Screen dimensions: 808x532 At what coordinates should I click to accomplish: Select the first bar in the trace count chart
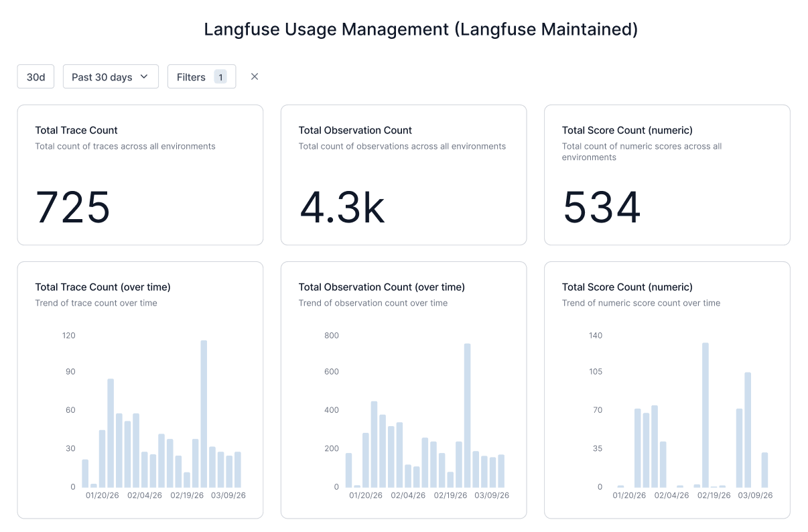click(85, 473)
